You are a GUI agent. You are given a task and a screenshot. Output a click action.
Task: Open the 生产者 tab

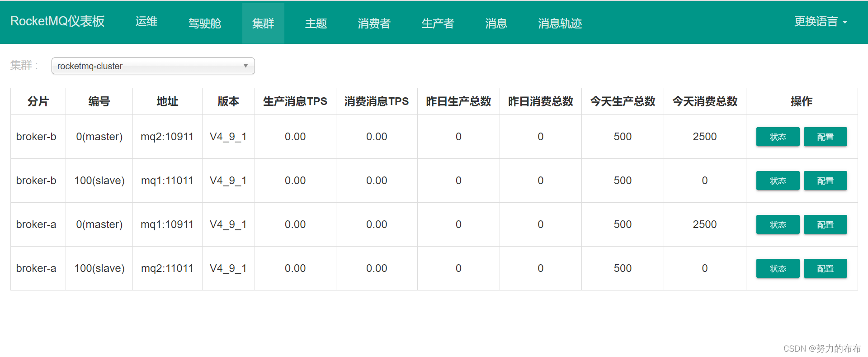438,23
